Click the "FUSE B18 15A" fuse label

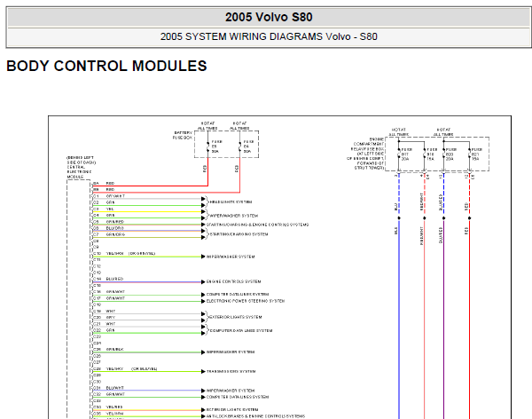click(x=432, y=154)
